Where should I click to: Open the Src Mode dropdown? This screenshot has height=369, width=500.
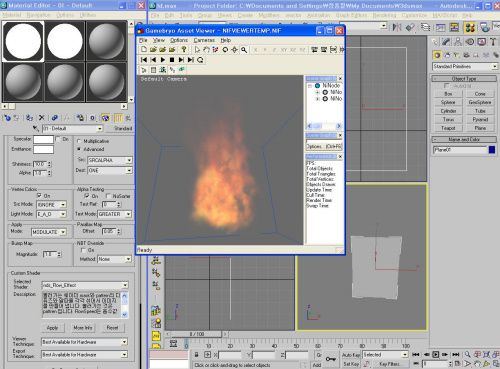point(51,204)
